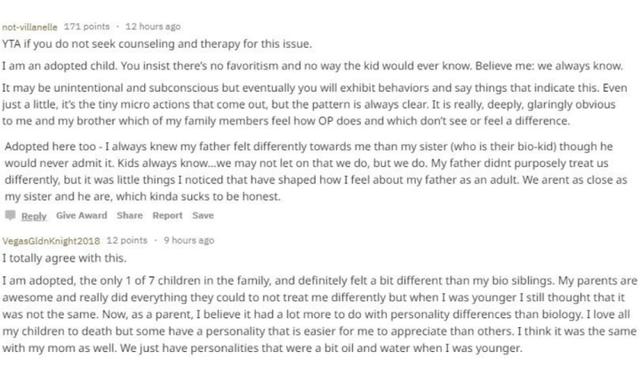This screenshot has height=384, width=640.
Task: Give Award to the adopted-here comment
Action: tap(82, 215)
